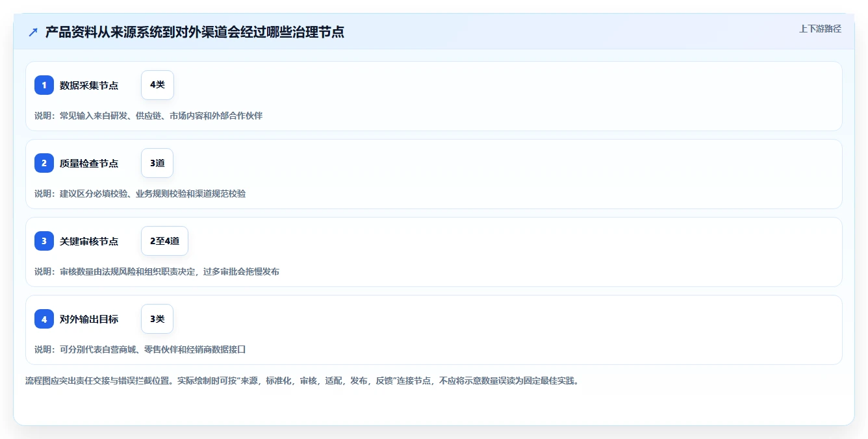Select the 对外输出目标 label
This screenshot has width=868, height=439.
click(x=89, y=319)
